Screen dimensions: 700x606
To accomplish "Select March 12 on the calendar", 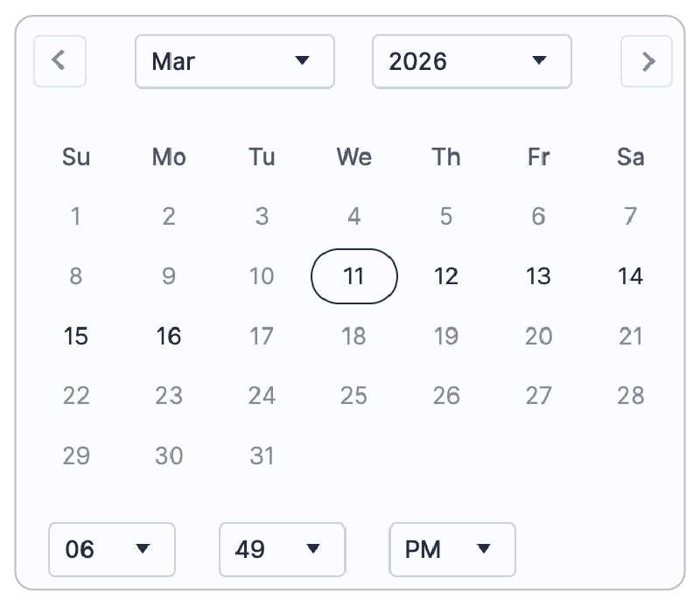I will (x=446, y=276).
